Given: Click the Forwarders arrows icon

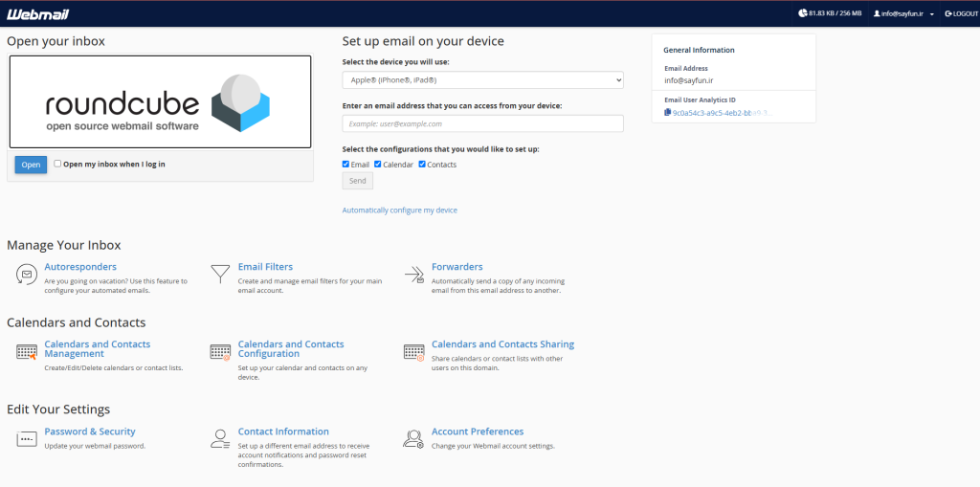Looking at the screenshot, I should 413,275.
